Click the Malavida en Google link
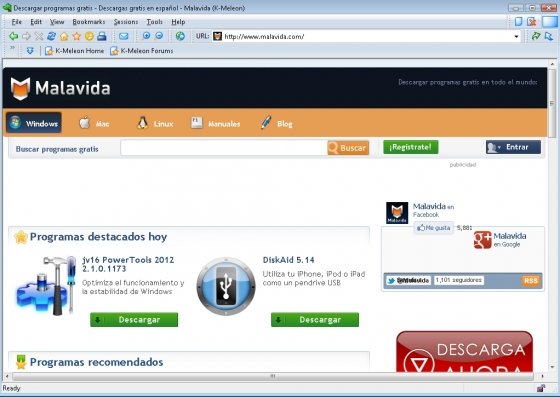This screenshot has height=397, width=560. (x=510, y=240)
